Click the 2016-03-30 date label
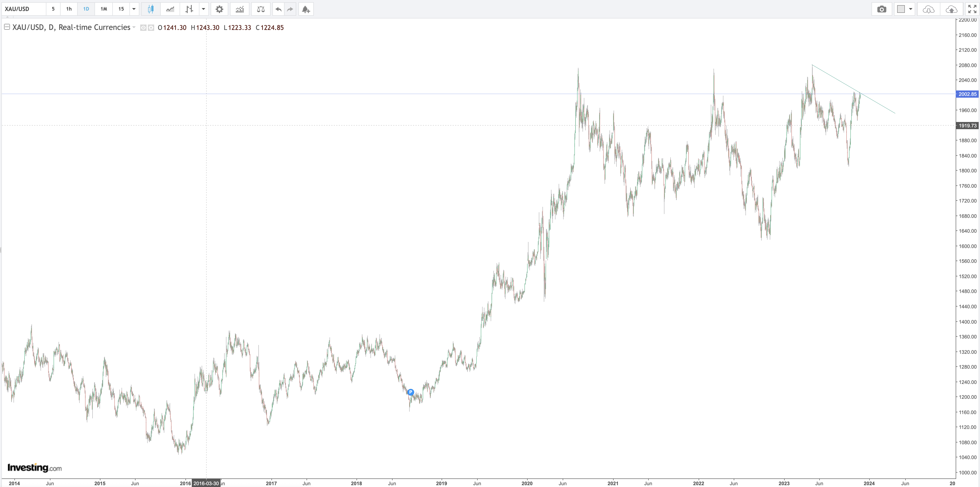 click(x=206, y=483)
